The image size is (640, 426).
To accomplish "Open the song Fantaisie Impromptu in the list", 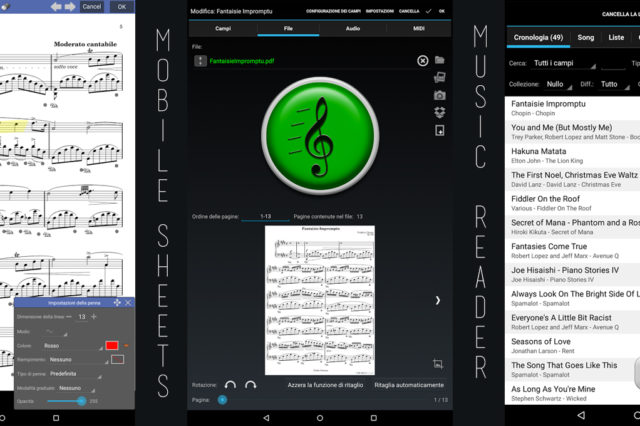I will (x=572, y=108).
